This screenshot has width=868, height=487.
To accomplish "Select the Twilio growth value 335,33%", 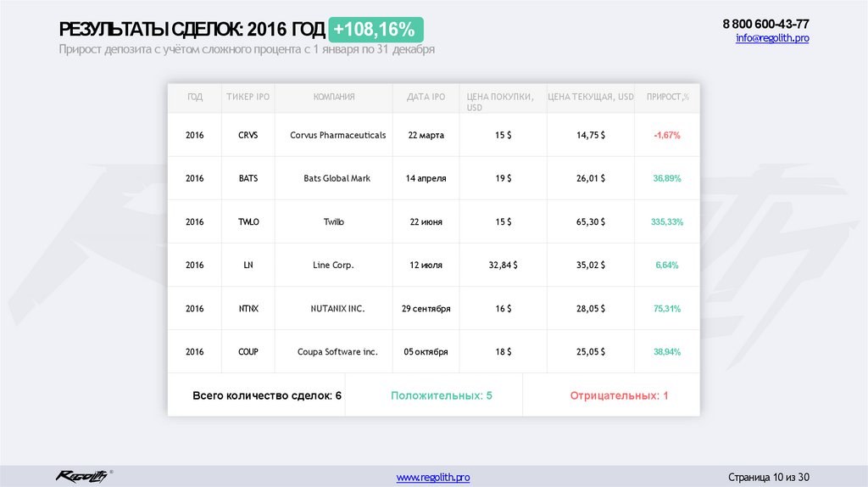I will [667, 221].
